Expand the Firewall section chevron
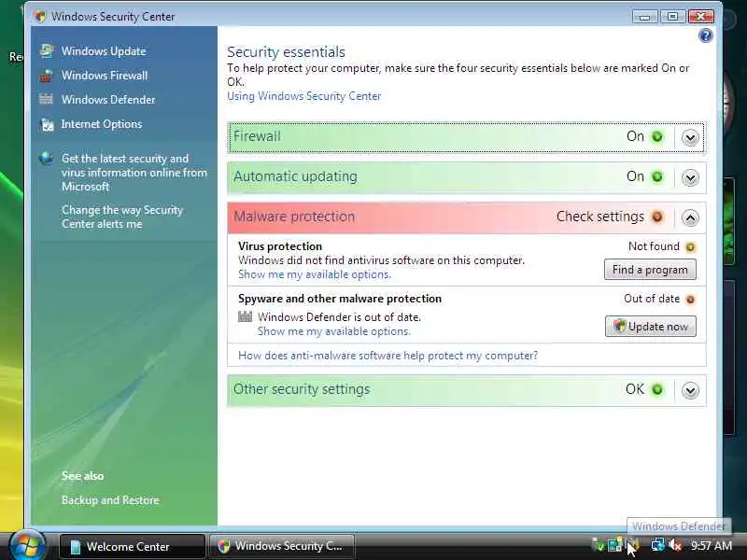Viewport: 747px width, 560px height. tap(690, 137)
